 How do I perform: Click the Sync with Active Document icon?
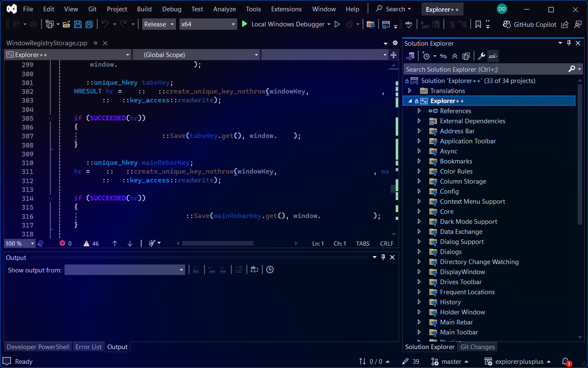point(443,56)
